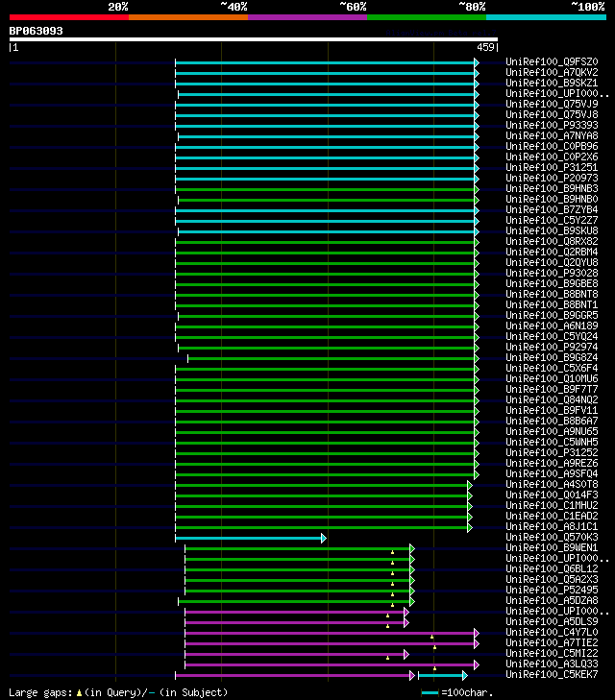Image resolution: width=615 pixels, height=700 pixels.
Task: Select the hit UniRef100_Q10MU6
Action: pyautogui.click(x=552, y=379)
